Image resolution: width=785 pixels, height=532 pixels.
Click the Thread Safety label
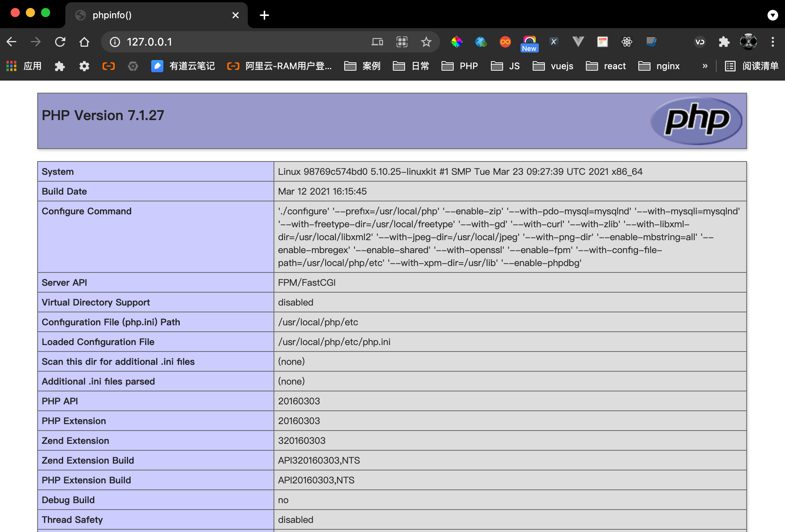click(72, 520)
